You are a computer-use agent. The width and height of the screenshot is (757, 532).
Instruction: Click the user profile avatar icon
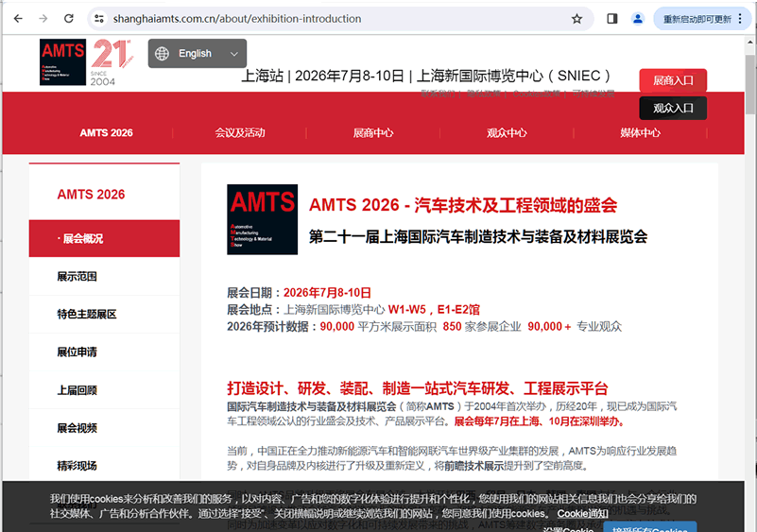tap(638, 18)
